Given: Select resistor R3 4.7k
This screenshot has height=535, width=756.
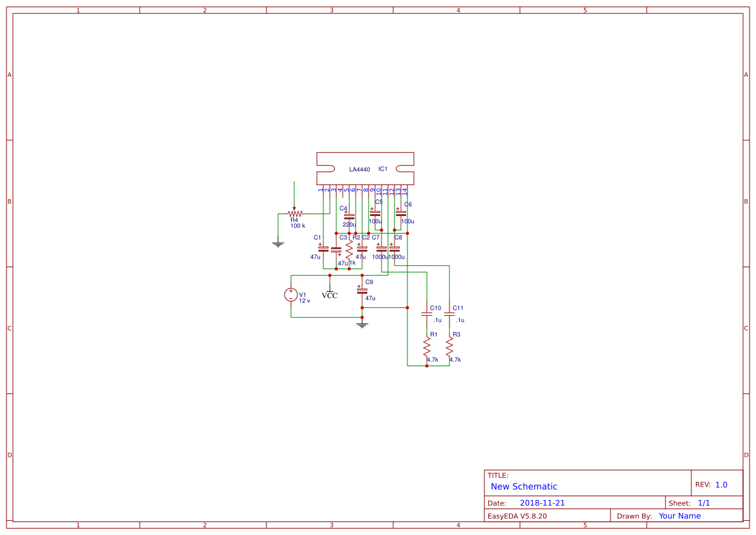Looking at the screenshot, I should [449, 348].
